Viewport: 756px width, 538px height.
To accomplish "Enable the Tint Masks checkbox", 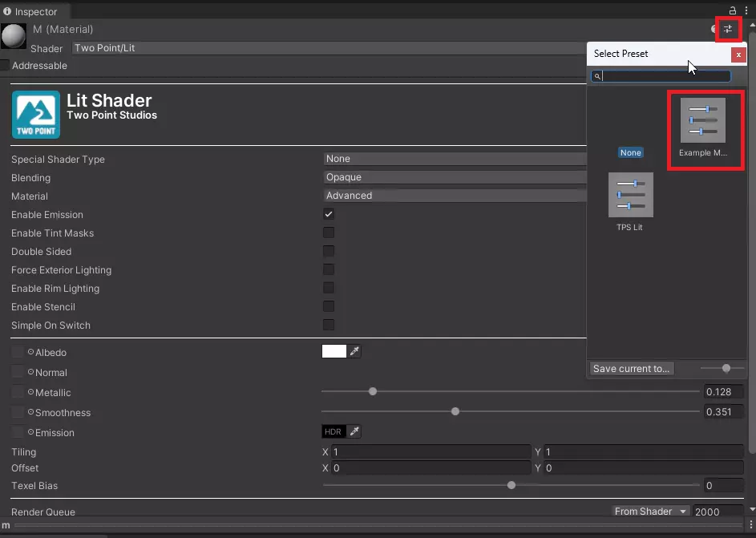I will click(329, 233).
